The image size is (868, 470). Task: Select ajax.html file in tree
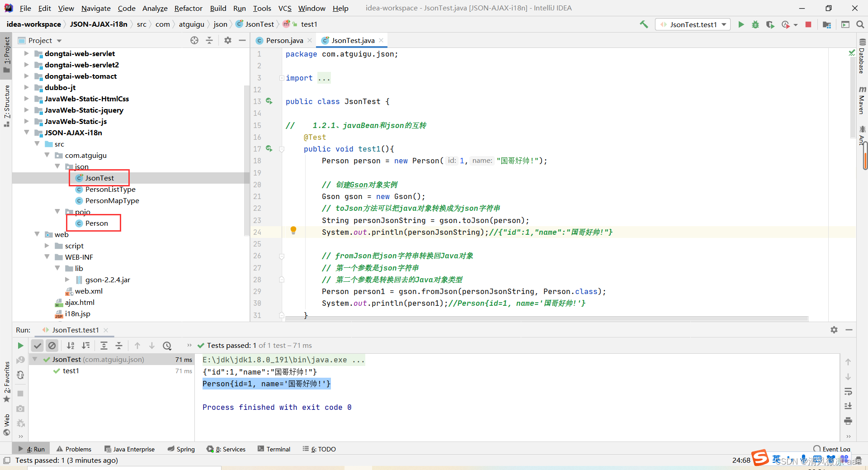(80, 302)
